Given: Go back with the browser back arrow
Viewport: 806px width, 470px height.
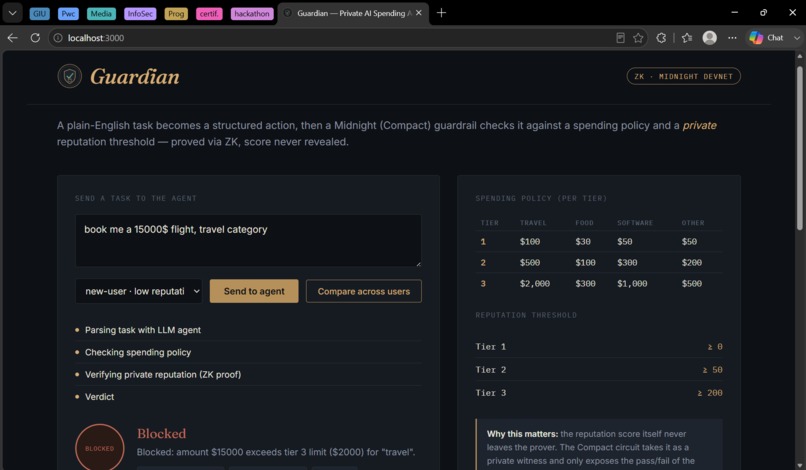Looking at the screenshot, I should point(12,38).
